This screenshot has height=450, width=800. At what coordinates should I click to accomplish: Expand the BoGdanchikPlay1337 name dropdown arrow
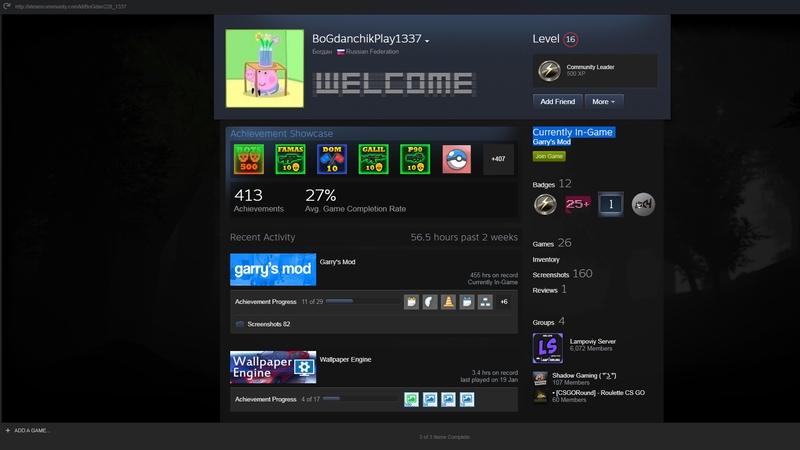point(427,41)
